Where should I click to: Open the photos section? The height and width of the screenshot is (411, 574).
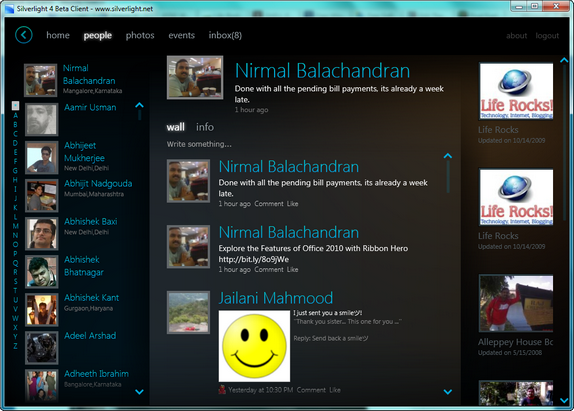click(140, 36)
